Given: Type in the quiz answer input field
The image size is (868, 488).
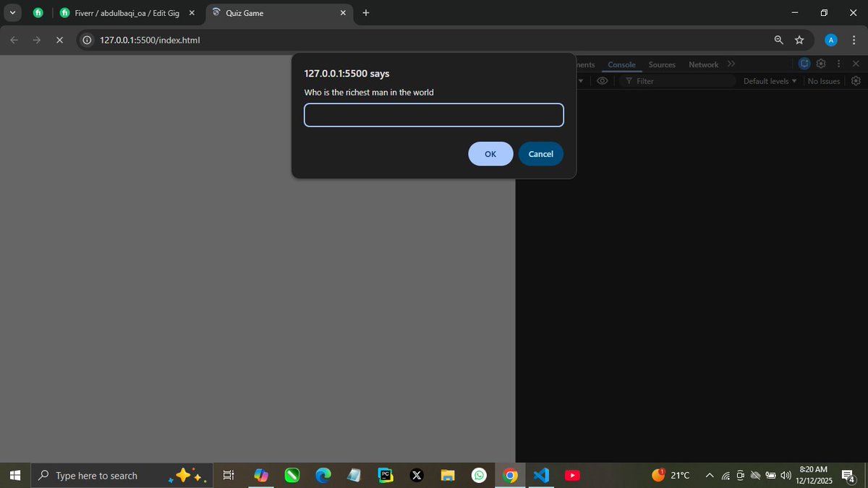Looking at the screenshot, I should (433, 115).
